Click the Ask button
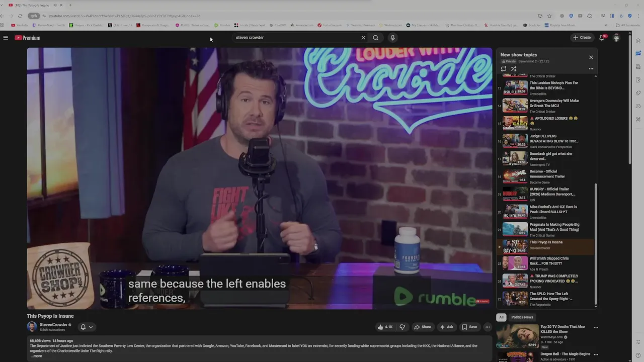This screenshot has width=644, height=362. coord(446,327)
